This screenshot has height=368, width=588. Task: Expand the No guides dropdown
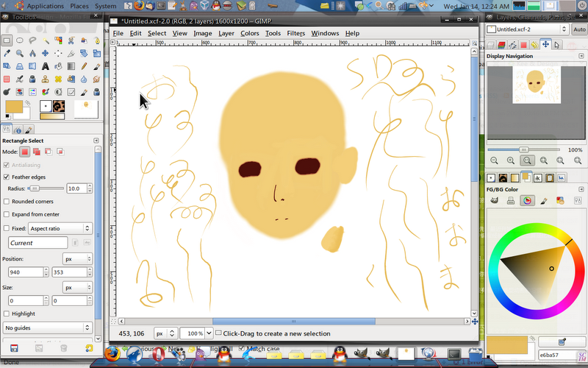47,327
